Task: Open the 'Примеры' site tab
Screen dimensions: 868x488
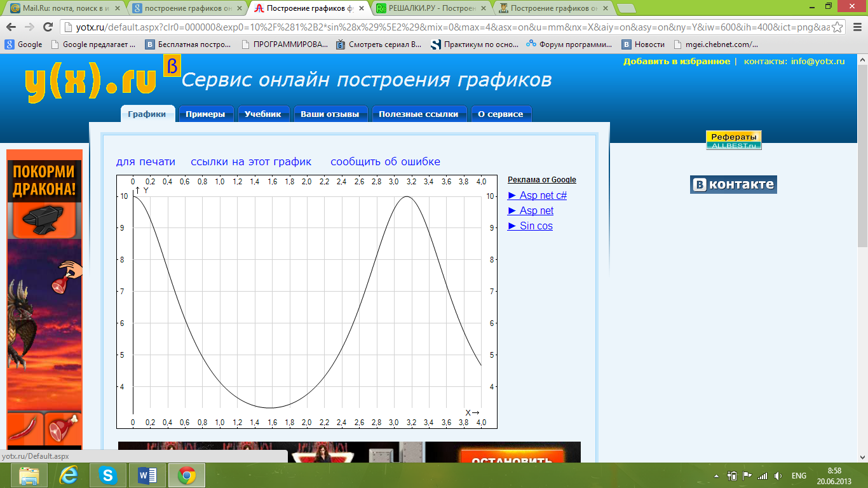Action: [206, 114]
